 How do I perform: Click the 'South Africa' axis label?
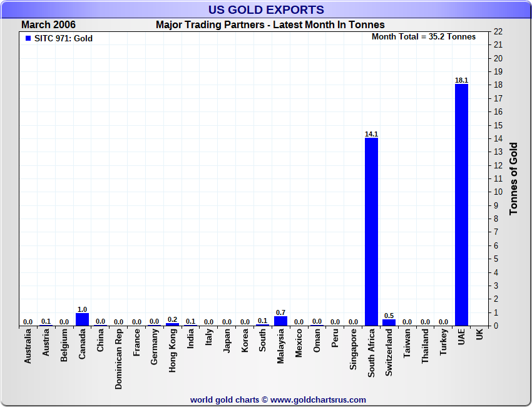(x=371, y=353)
